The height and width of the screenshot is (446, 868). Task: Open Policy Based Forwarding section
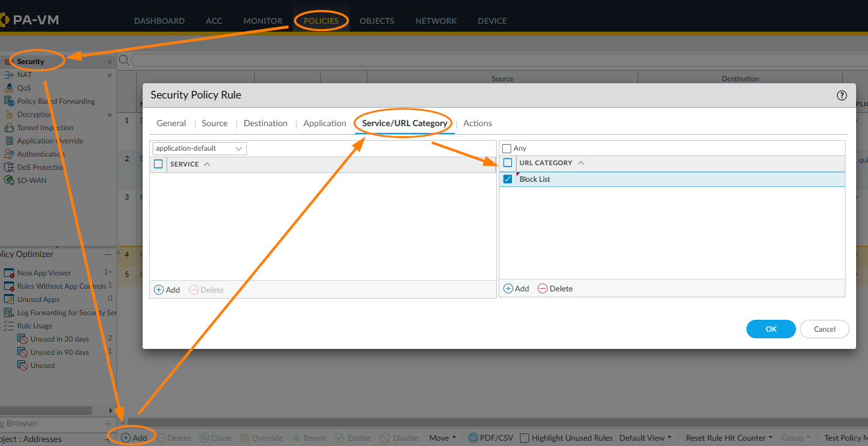coord(56,101)
